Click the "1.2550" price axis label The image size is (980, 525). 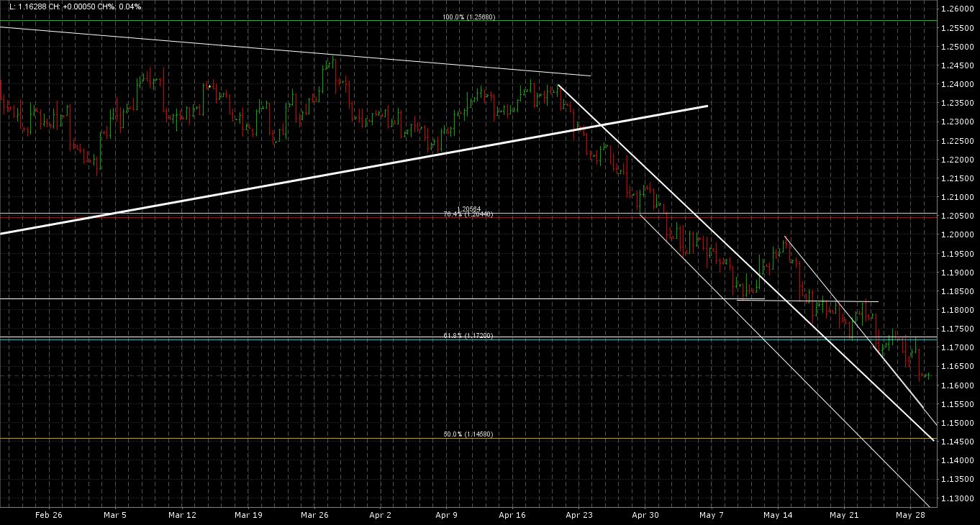coord(956,28)
